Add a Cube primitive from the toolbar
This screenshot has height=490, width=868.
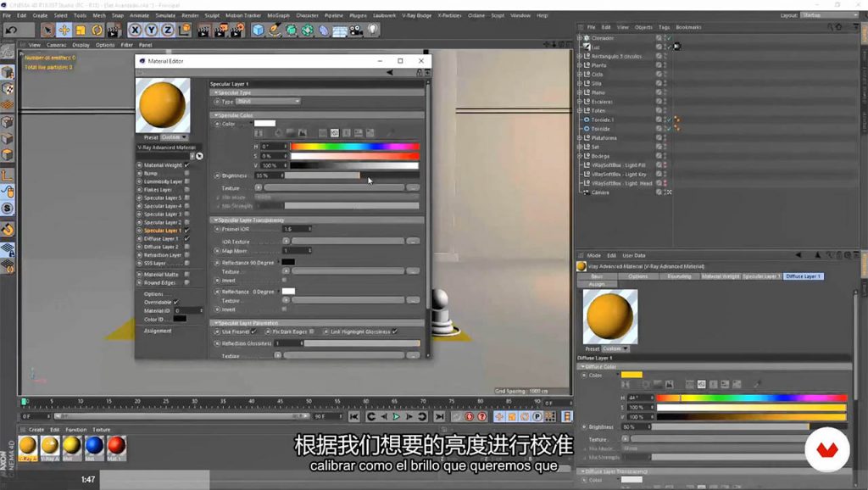[259, 30]
